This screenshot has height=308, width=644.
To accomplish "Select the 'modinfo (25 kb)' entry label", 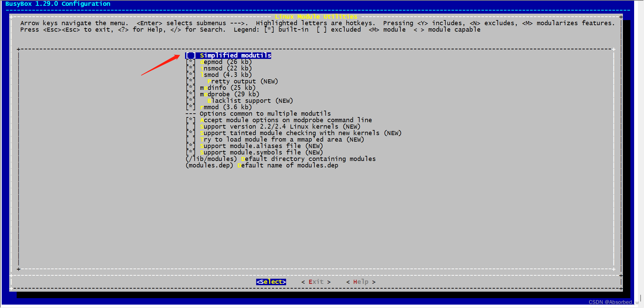I will 228,88.
